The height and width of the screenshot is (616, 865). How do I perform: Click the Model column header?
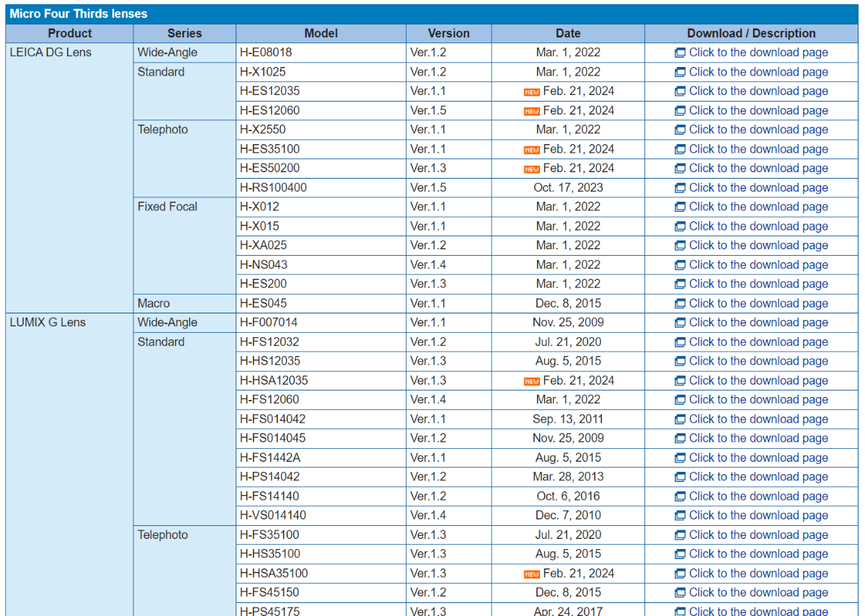(x=321, y=33)
